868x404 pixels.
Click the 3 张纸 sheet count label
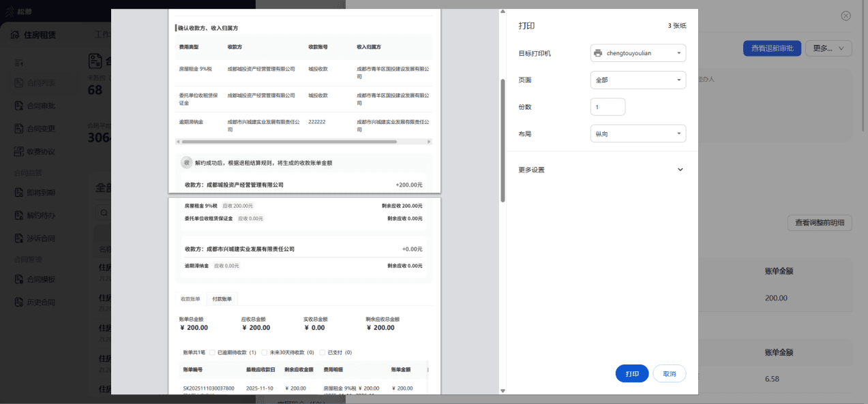tap(677, 25)
